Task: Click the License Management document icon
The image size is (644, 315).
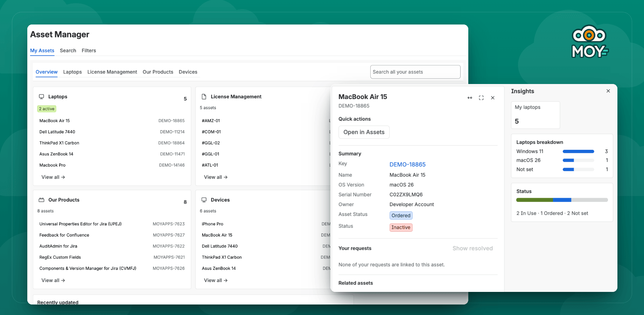Action: (204, 97)
